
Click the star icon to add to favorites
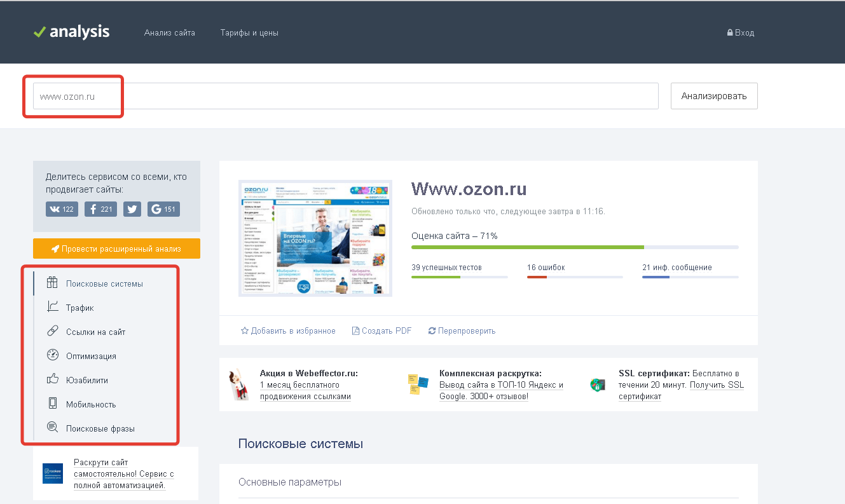[244, 330]
